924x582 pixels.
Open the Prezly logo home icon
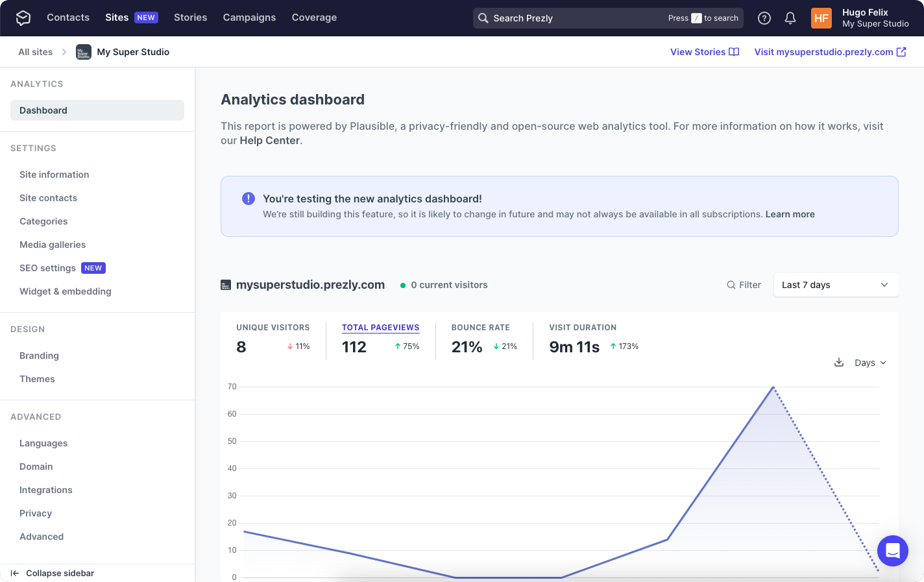[x=23, y=18]
